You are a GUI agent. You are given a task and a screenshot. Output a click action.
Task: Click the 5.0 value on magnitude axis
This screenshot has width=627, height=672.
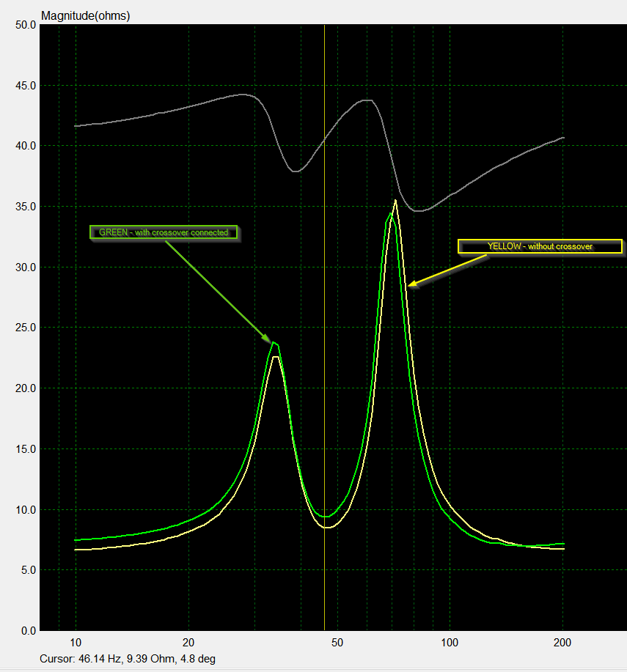coord(29,570)
